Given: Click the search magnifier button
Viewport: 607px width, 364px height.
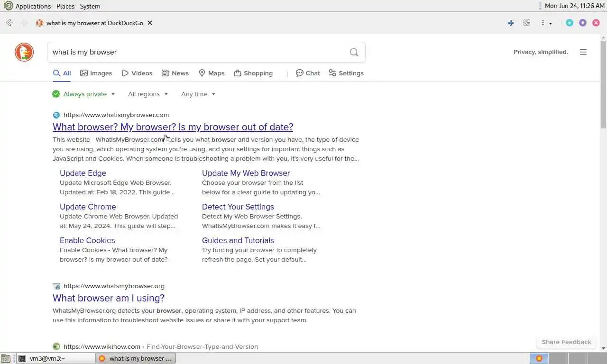Looking at the screenshot, I should coord(354,52).
